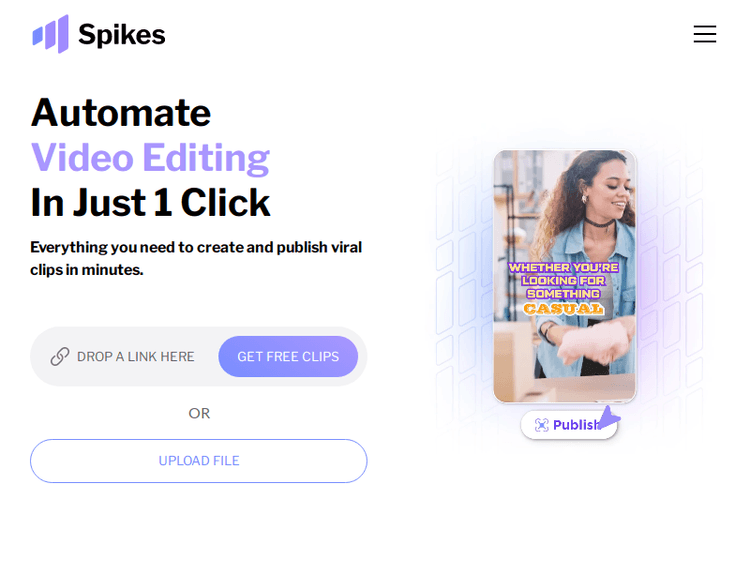Click the Spikes bar-chart logo icon

[51, 34]
